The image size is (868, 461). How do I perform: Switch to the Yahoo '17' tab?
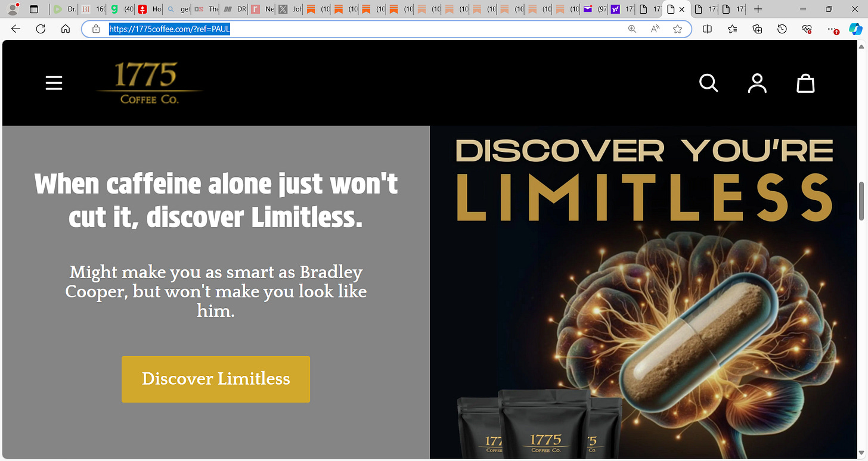tap(622, 9)
